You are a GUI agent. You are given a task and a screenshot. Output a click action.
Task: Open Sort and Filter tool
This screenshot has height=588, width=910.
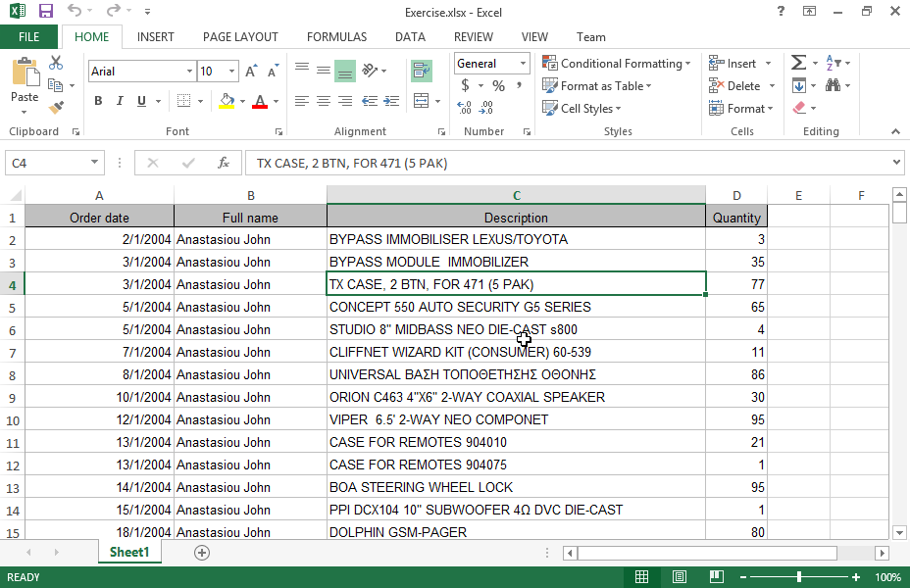pos(834,63)
